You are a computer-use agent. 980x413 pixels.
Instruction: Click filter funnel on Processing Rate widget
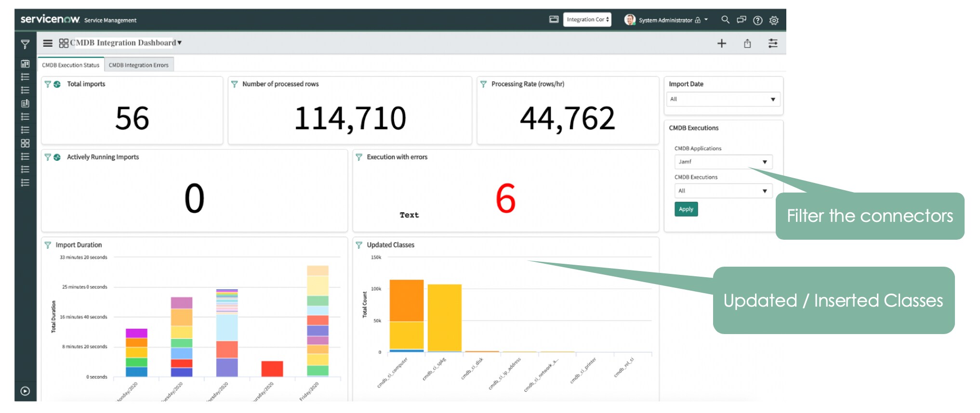tap(483, 84)
